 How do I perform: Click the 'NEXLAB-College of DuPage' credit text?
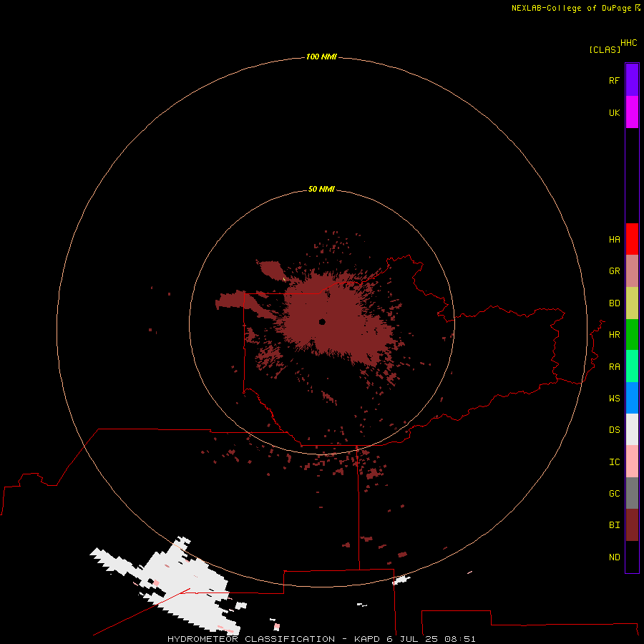[571, 8]
